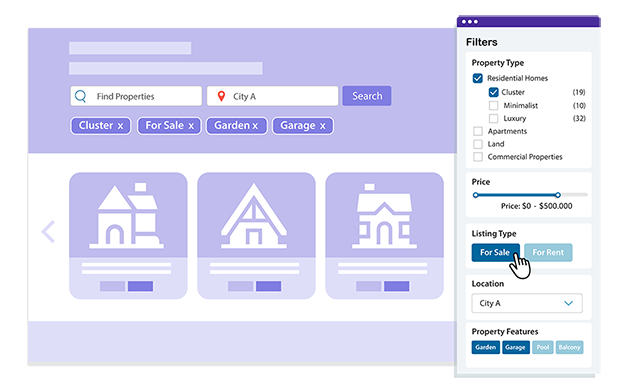Click the Search button
Screen dimensions: 630x385
coord(367,96)
